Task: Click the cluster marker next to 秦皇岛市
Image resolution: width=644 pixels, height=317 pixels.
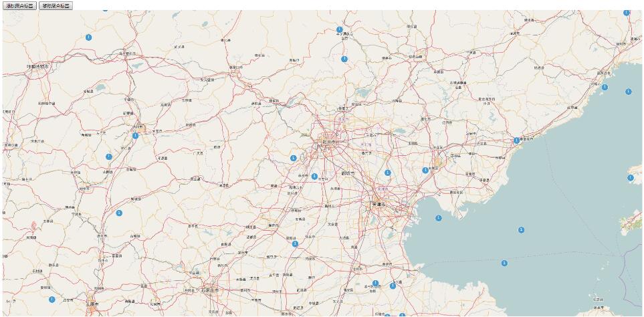Action: (x=516, y=140)
